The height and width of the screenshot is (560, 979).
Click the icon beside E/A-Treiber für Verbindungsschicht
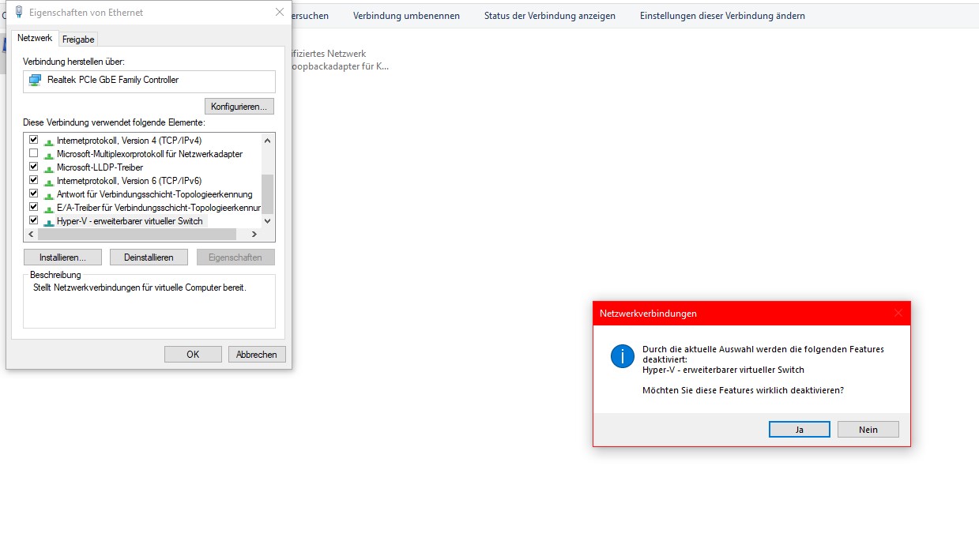point(49,209)
